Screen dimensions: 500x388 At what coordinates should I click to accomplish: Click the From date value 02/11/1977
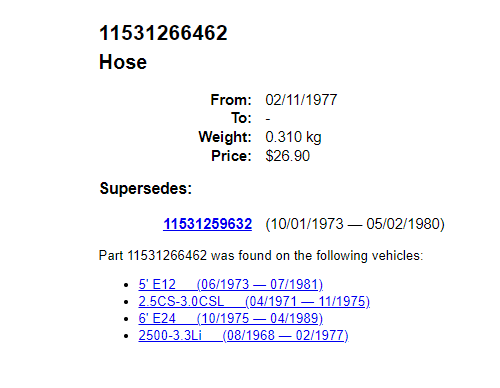coord(301,100)
